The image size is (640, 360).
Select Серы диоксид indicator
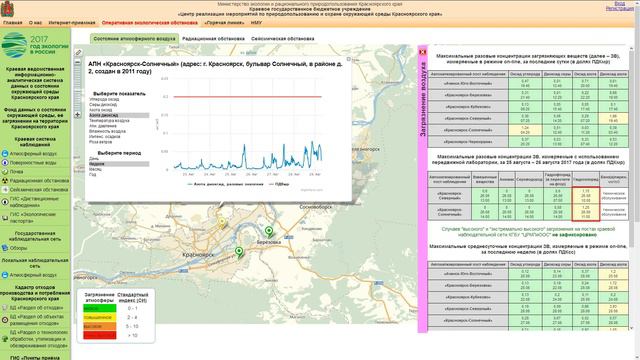pyautogui.click(x=103, y=104)
